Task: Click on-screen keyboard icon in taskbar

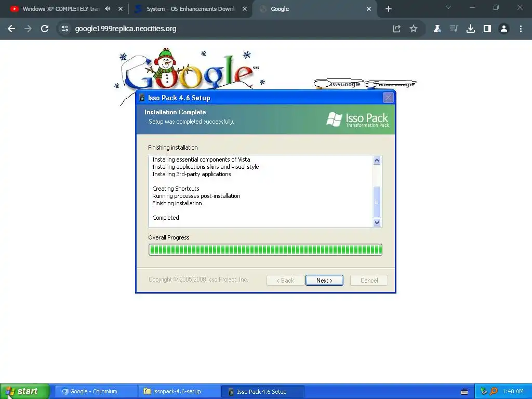Action: pos(464,392)
